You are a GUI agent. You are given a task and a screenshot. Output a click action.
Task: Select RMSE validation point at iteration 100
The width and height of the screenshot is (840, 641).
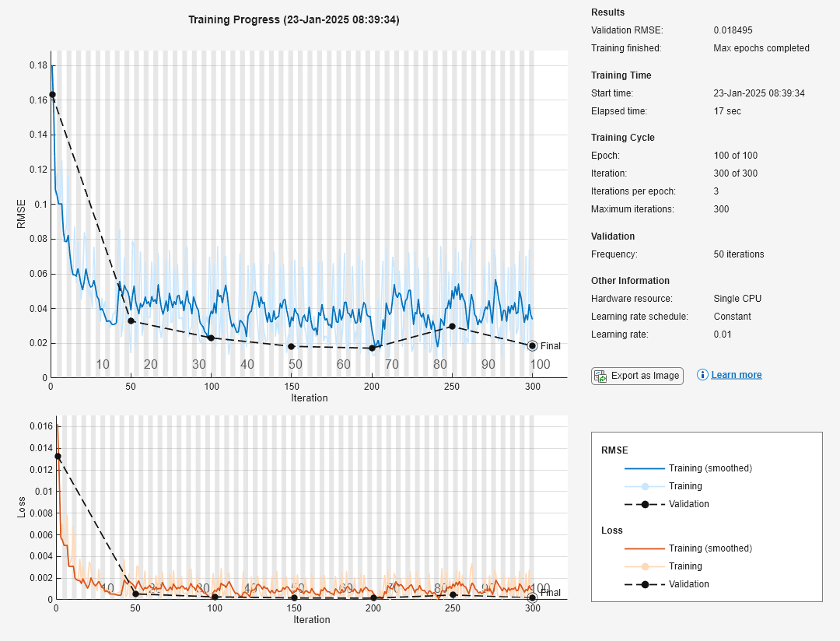tap(212, 338)
